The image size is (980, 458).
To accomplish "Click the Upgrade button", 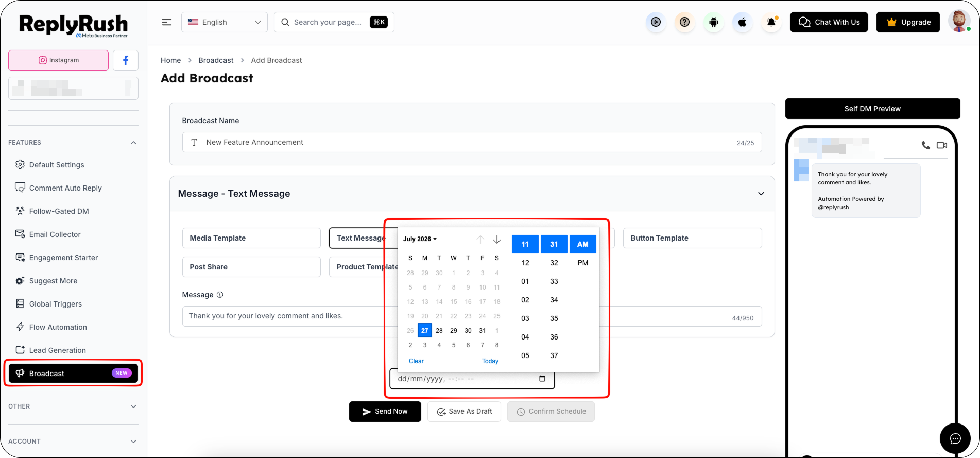I will pos(908,22).
